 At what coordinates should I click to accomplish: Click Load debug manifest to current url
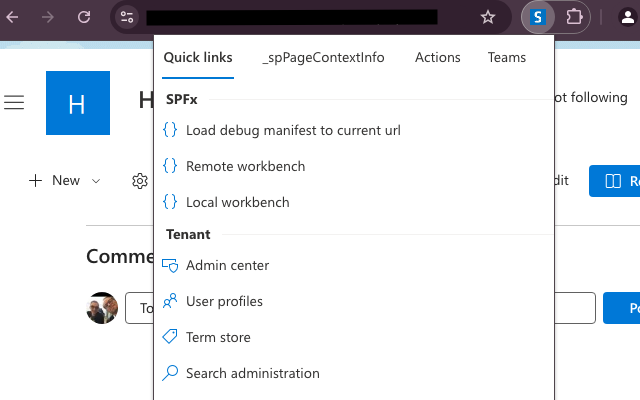292,130
